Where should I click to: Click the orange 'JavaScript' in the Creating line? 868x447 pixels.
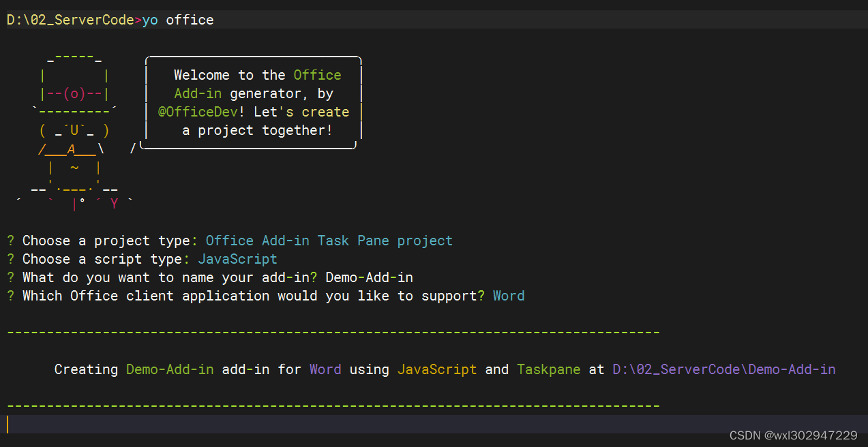[437, 369]
